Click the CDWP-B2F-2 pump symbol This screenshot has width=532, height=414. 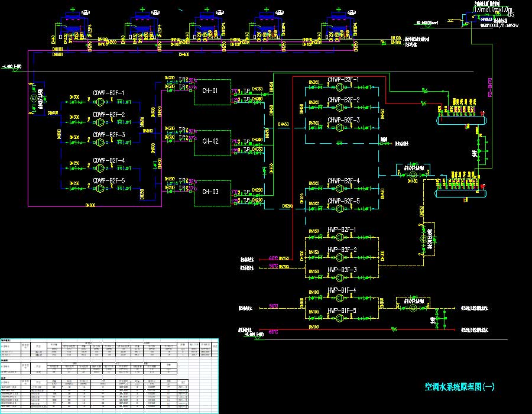click(100, 122)
